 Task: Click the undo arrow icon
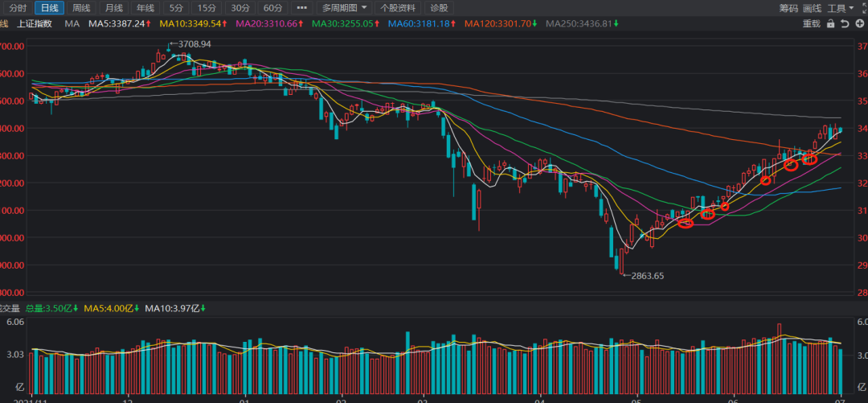pyautogui.click(x=845, y=24)
